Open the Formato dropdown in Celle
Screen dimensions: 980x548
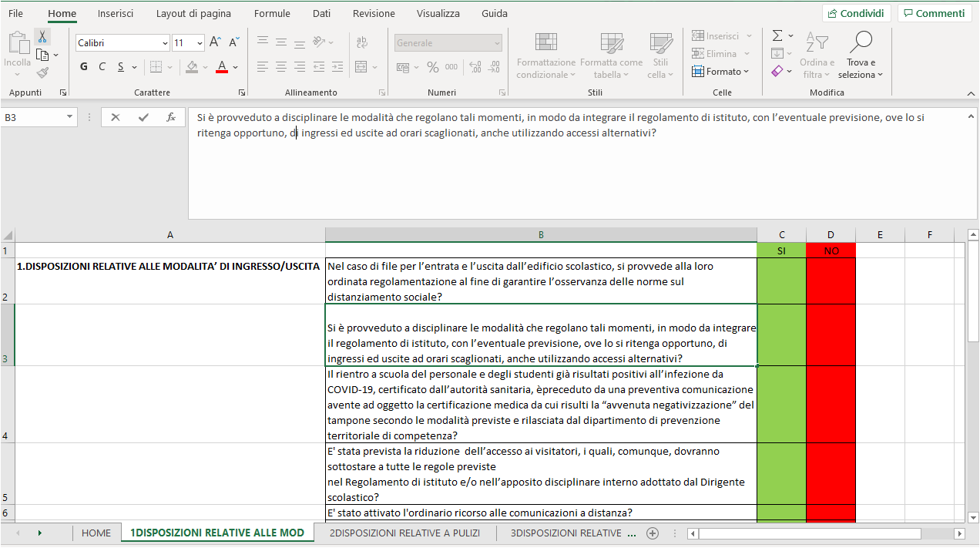pyautogui.click(x=721, y=72)
